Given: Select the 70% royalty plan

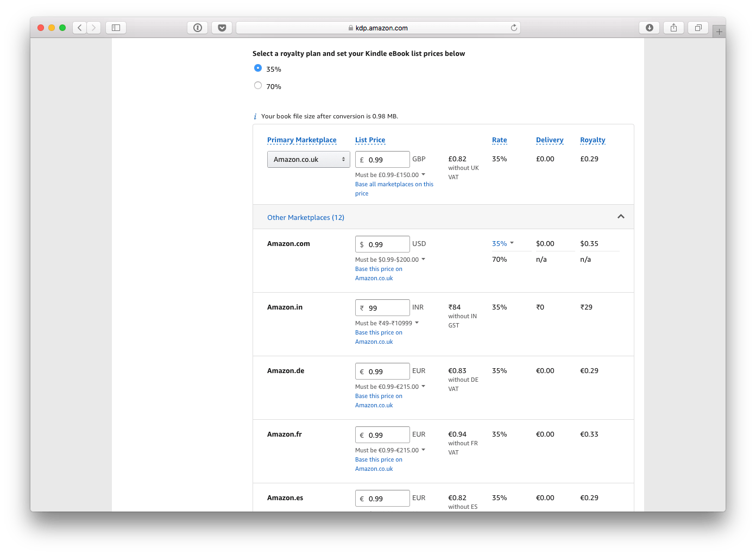Looking at the screenshot, I should [258, 85].
